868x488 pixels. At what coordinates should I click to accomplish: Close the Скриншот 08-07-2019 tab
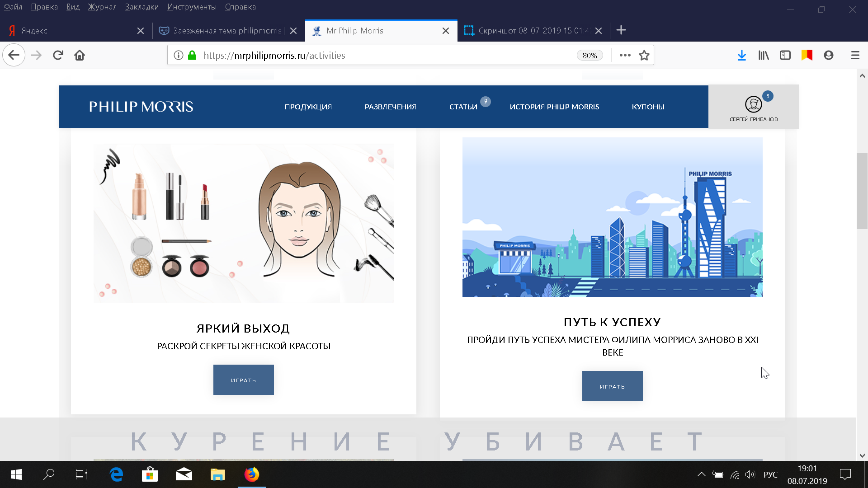[599, 31]
